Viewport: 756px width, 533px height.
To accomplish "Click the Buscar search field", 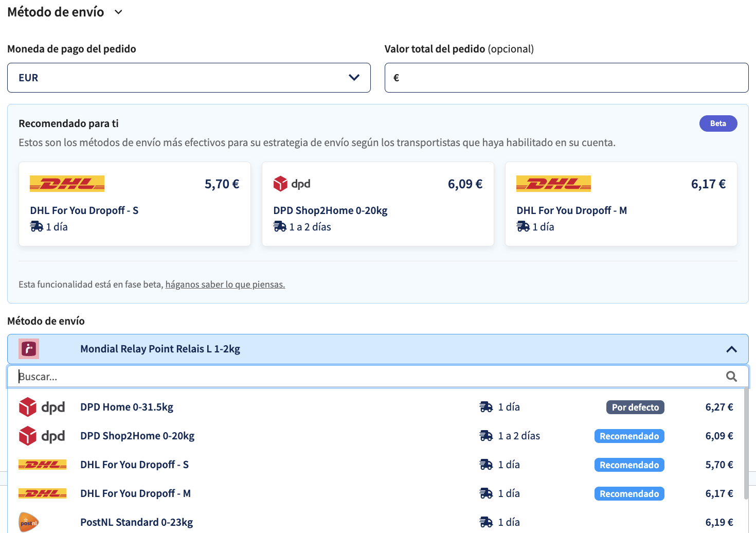I will click(378, 377).
